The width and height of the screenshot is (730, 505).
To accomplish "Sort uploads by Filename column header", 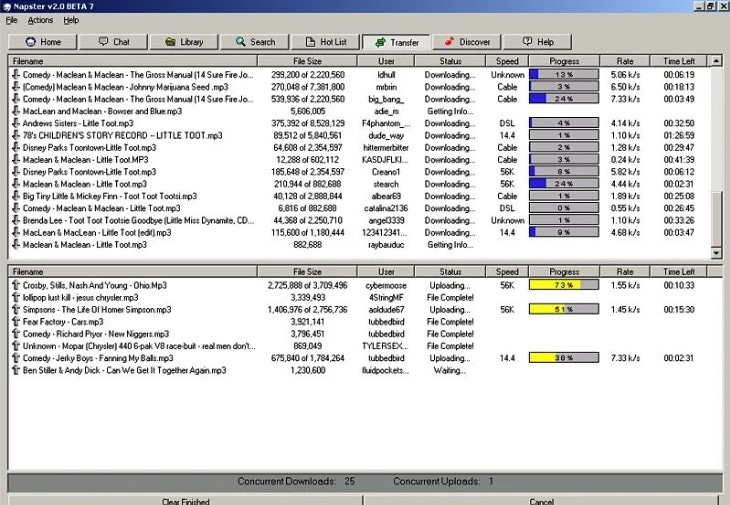I will pos(133,271).
